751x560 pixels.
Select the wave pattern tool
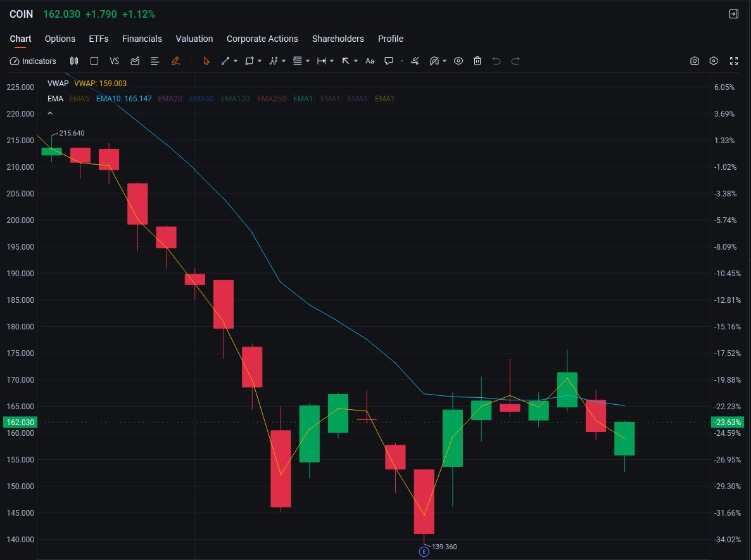(x=274, y=61)
